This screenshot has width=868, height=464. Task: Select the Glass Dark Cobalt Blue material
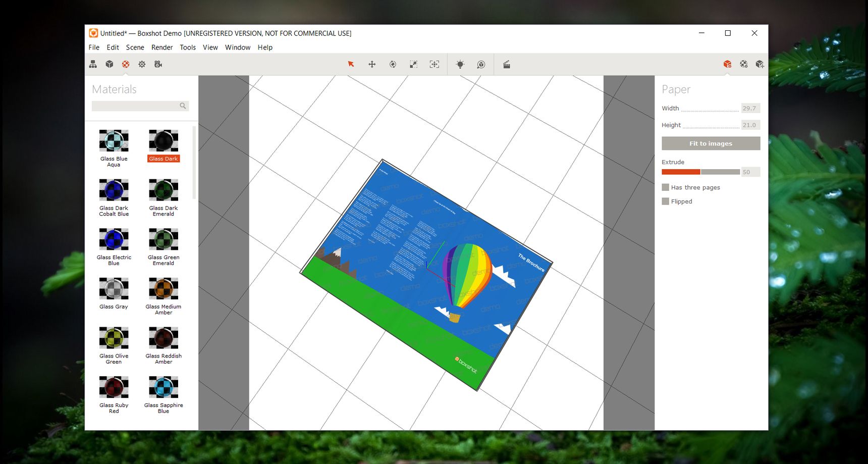click(x=114, y=198)
